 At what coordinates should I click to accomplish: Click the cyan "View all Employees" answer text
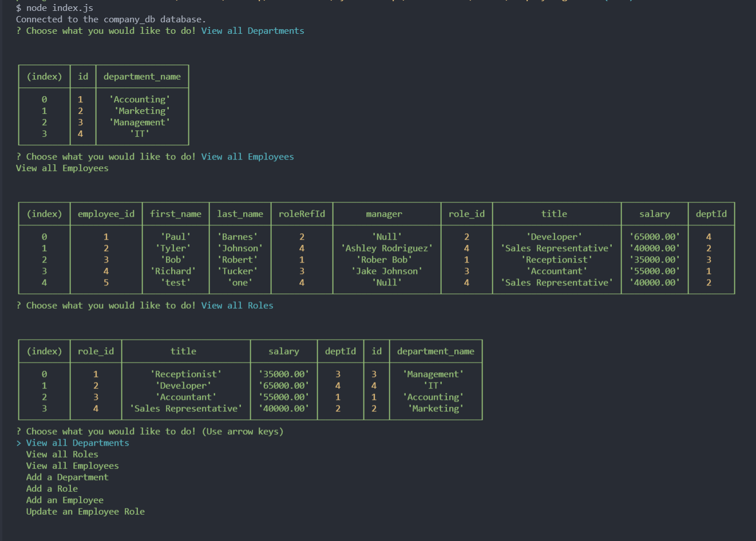point(247,156)
